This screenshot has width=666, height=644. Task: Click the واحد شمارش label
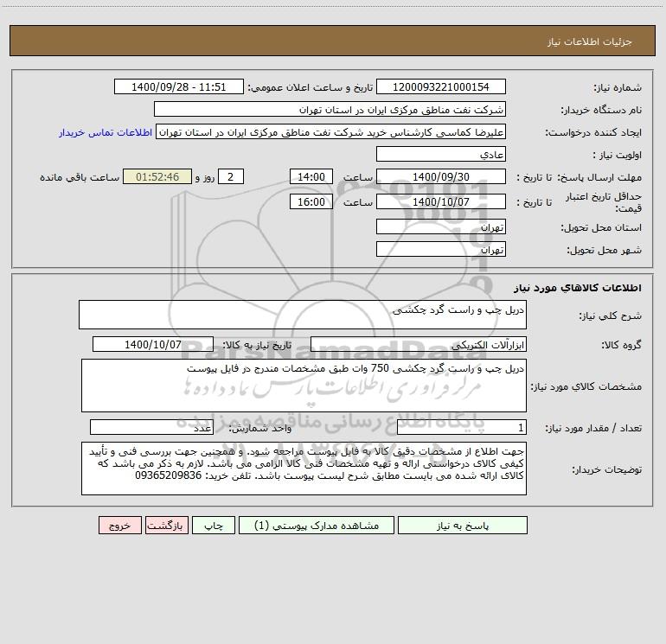(x=260, y=429)
